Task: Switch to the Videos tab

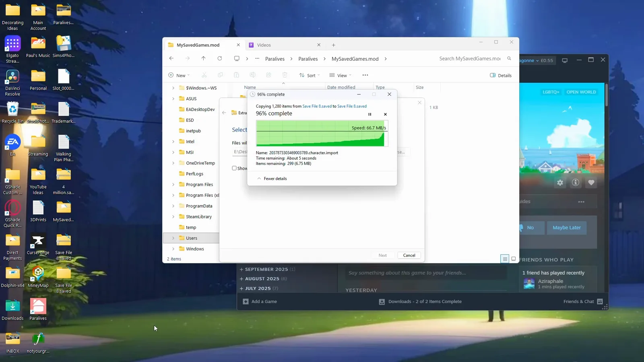Action: pos(285,45)
